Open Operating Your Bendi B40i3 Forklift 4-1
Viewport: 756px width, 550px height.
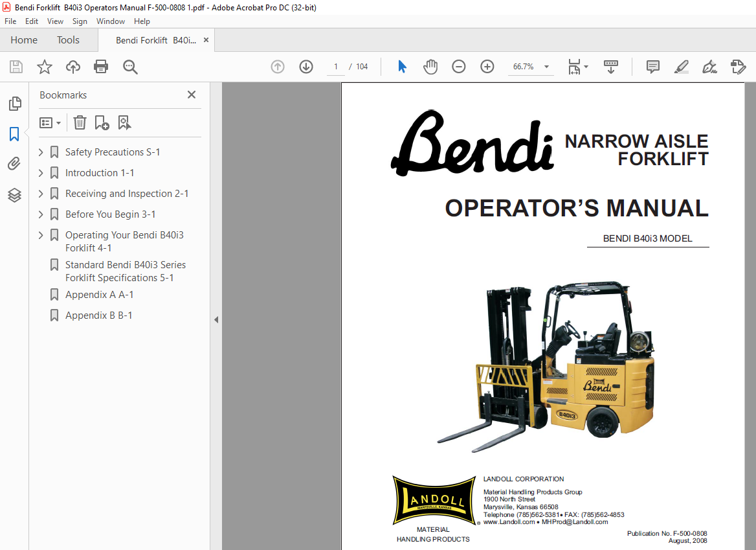pos(124,241)
